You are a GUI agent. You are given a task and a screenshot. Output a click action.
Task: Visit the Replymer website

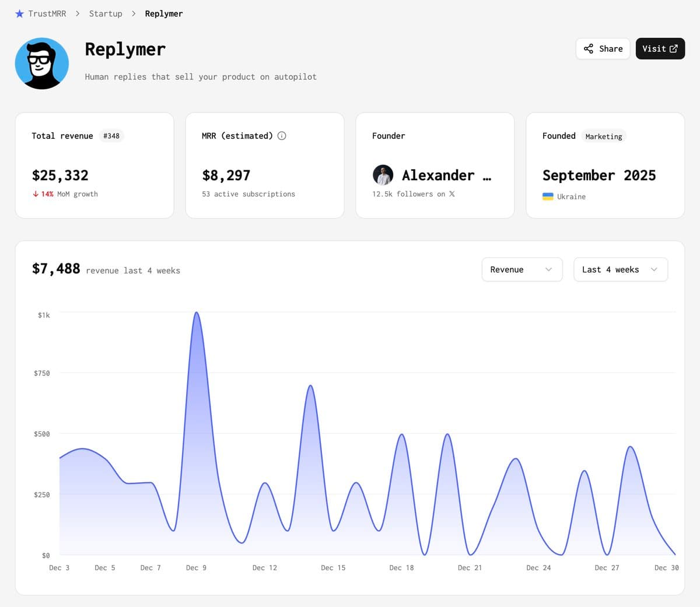point(660,48)
